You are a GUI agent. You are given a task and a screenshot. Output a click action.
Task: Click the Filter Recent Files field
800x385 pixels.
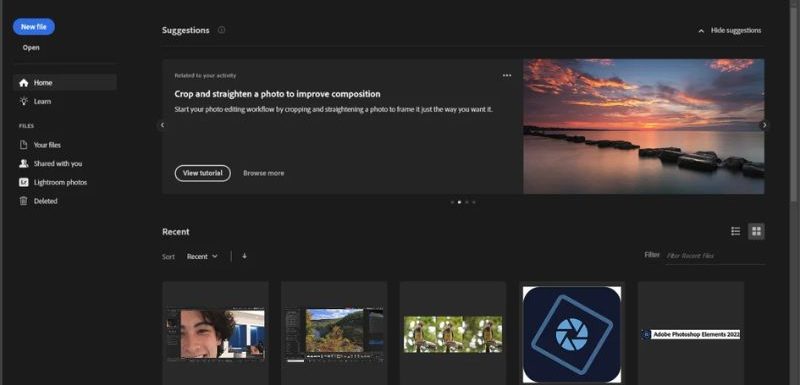pyautogui.click(x=715, y=256)
